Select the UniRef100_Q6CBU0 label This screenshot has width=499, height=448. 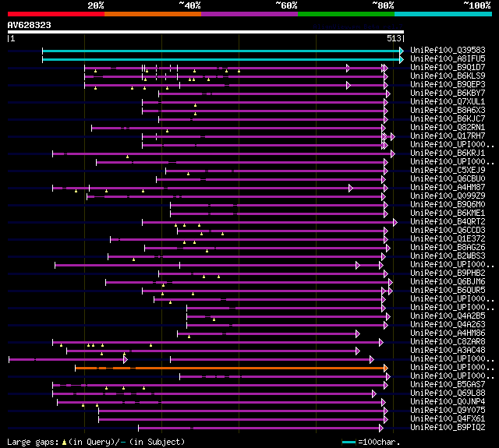pos(448,179)
